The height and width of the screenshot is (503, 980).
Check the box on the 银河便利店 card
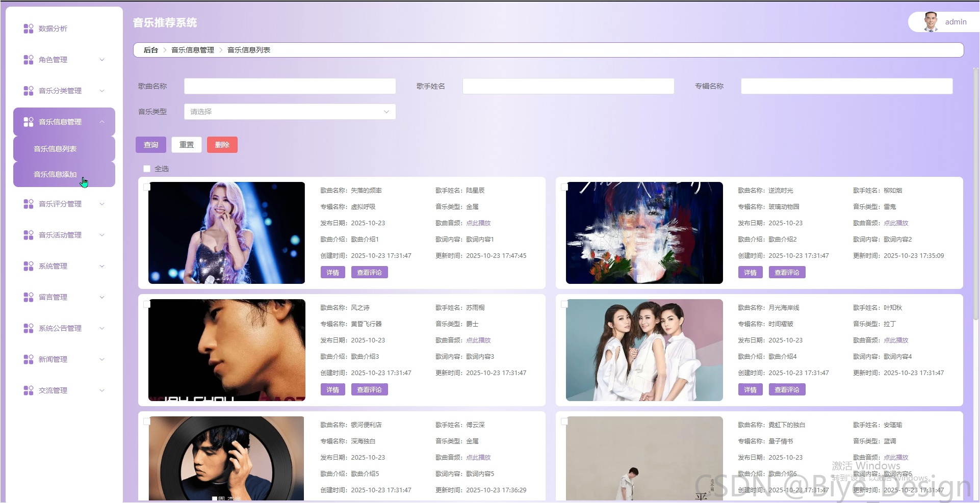[x=147, y=421]
